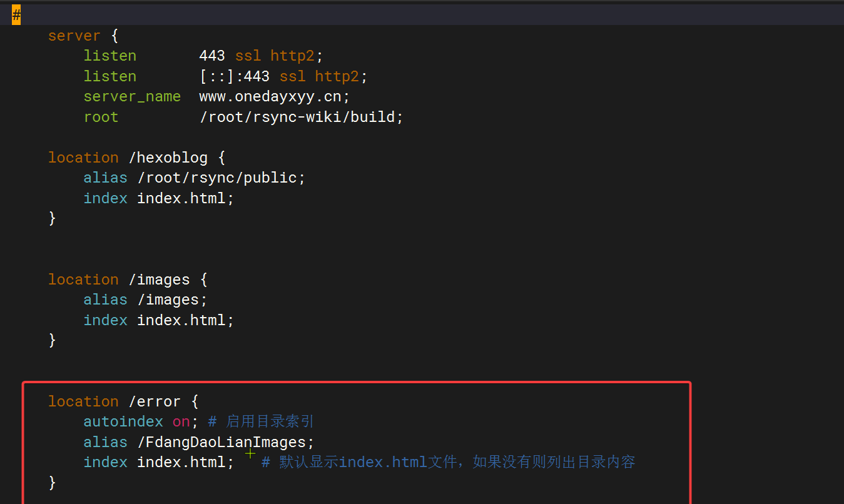Click closing brace of error block
Screen dimensions: 844x504
pyautogui.click(x=52, y=483)
